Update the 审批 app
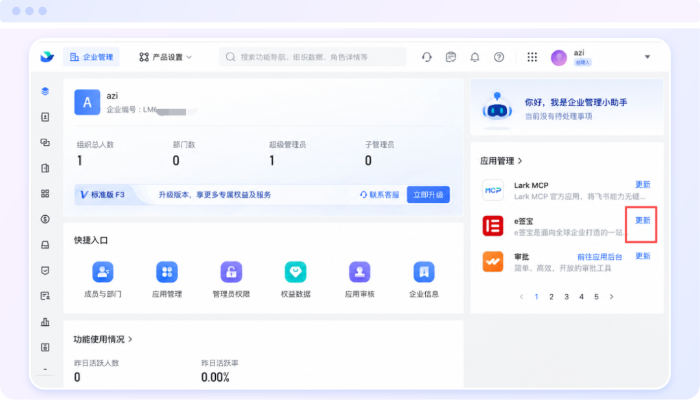The image size is (700, 405). coord(642,256)
